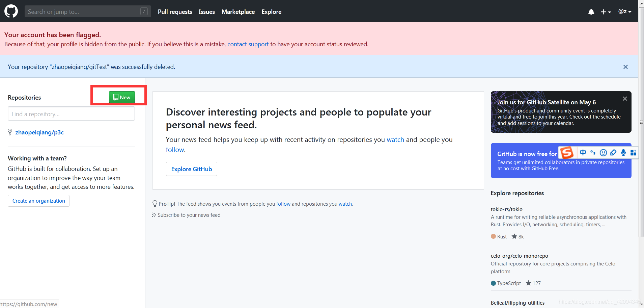Toggle the Sogou punctuation mode icon

(593, 153)
